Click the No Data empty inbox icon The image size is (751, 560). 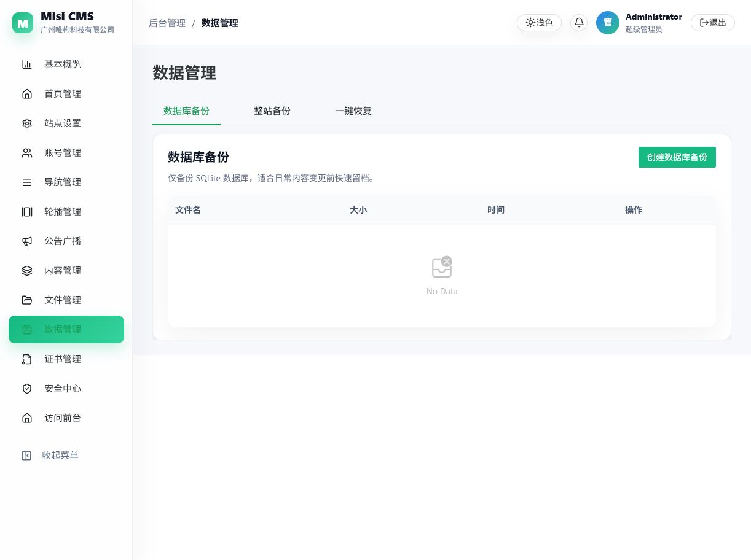click(x=442, y=267)
